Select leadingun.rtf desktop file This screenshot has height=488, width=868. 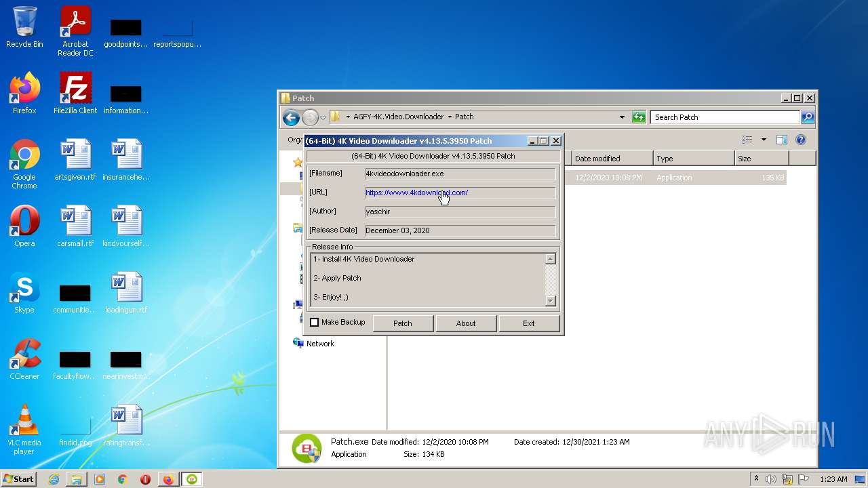(126, 293)
